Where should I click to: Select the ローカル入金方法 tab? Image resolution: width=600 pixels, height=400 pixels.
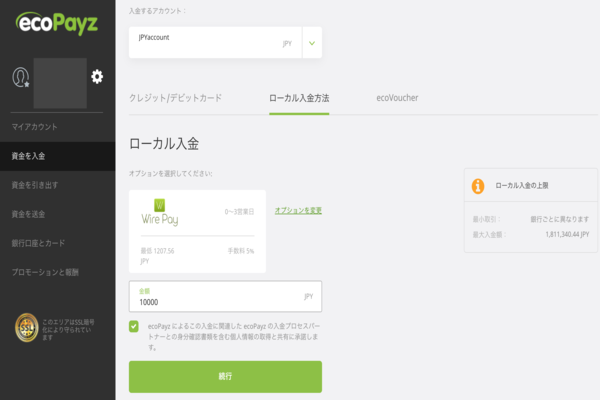point(299,98)
